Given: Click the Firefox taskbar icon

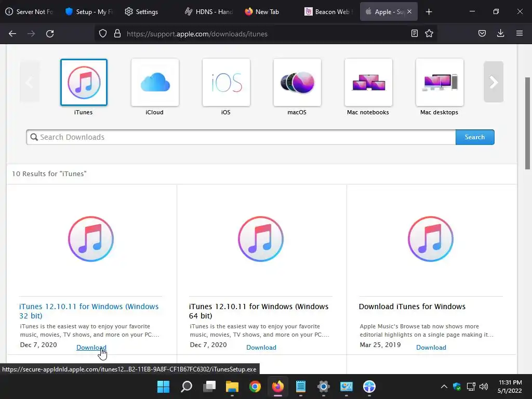Looking at the screenshot, I should [278, 387].
